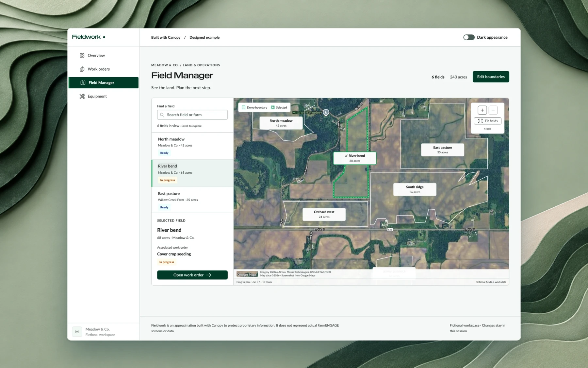Viewport: 588px width, 368px height.
Task: Click the North meadow label on the map
Action: pos(281,123)
